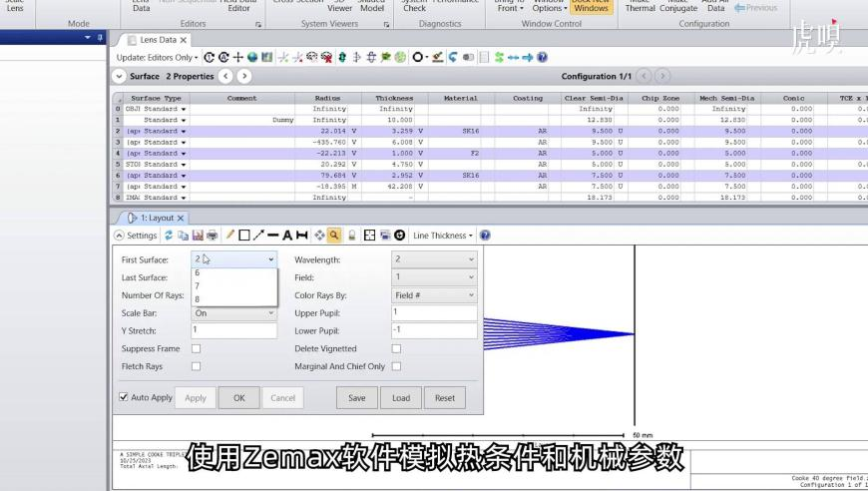
Task: Select the measure distance H tool in Layout
Action: tap(301, 236)
